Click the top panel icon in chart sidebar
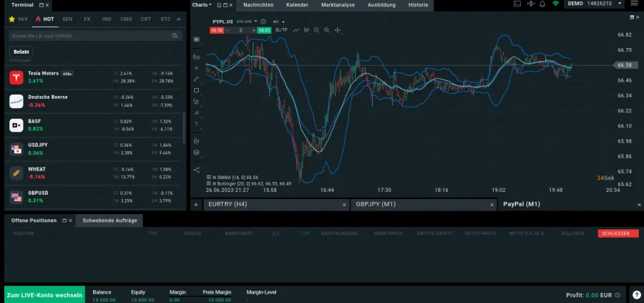Screen dimensions: 644x303 196,39
